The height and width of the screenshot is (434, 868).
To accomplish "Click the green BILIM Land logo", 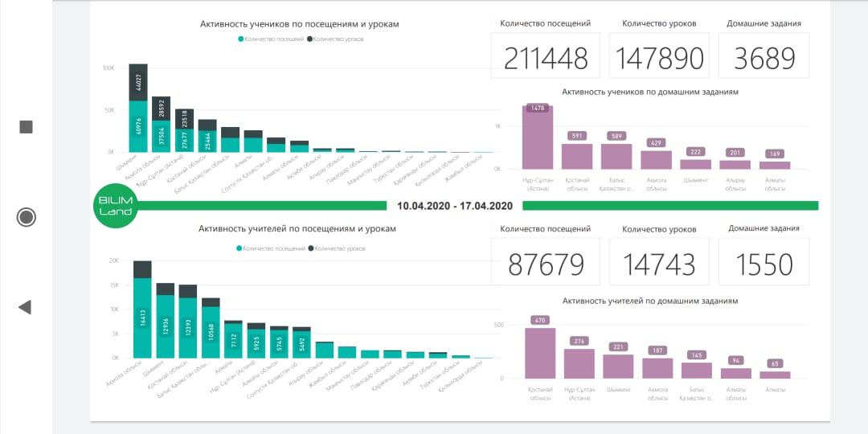I will 116,206.
